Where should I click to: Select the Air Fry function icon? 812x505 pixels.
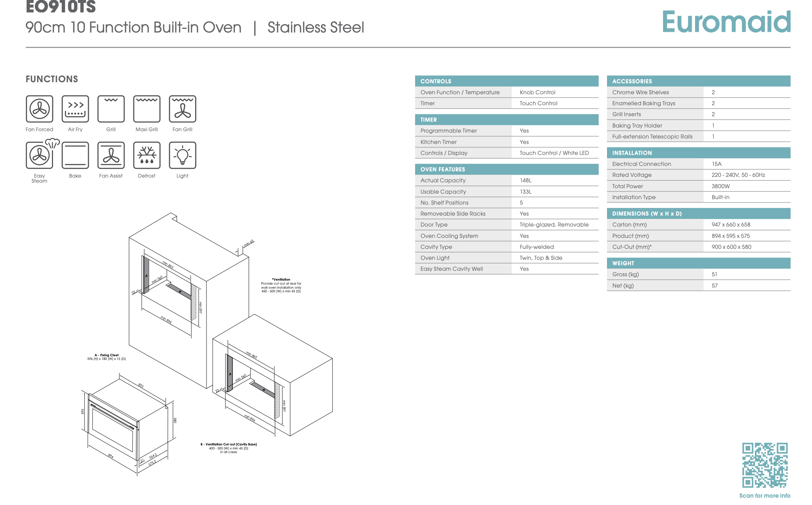pyautogui.click(x=75, y=109)
